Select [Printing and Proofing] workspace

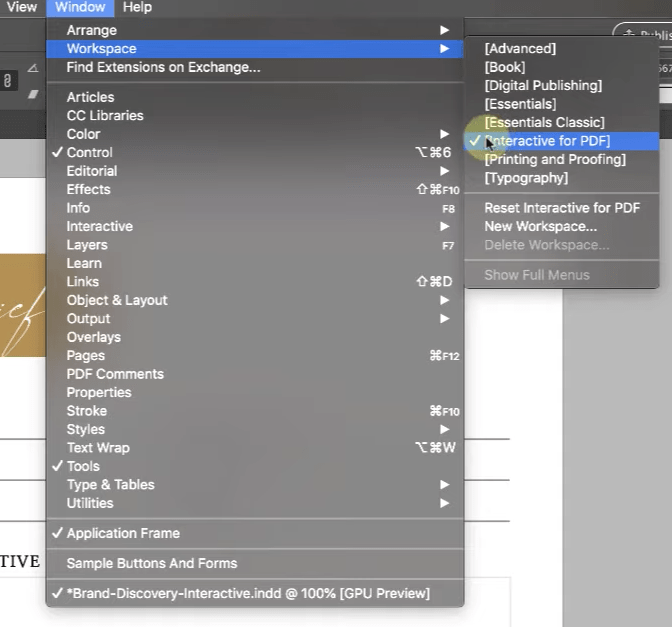tap(562, 159)
